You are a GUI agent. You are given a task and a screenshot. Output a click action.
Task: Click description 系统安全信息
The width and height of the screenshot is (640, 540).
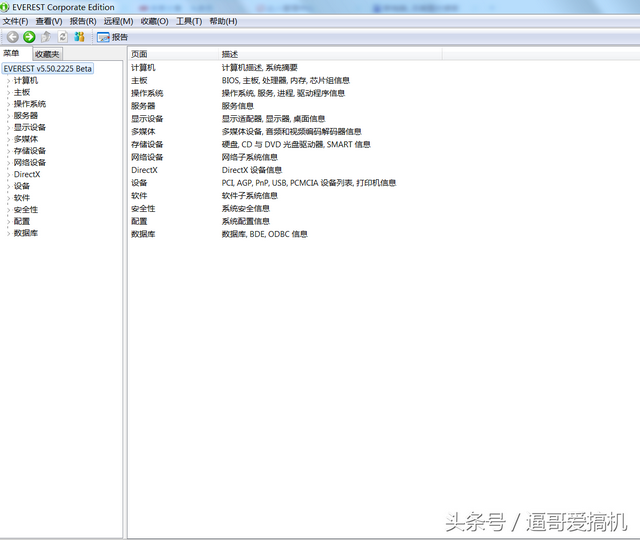coord(246,209)
